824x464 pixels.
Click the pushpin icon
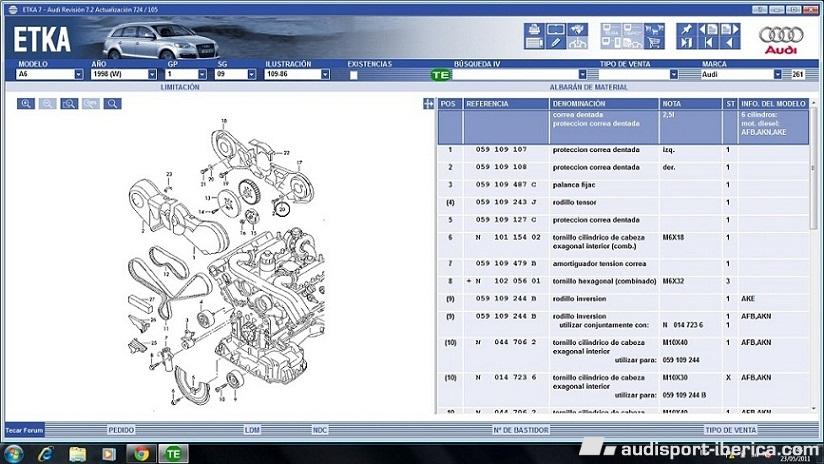click(686, 29)
